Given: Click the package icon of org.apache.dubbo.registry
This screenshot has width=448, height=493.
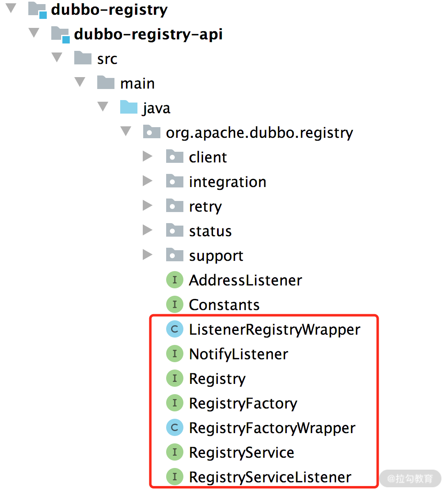Looking at the screenshot, I should (151, 132).
